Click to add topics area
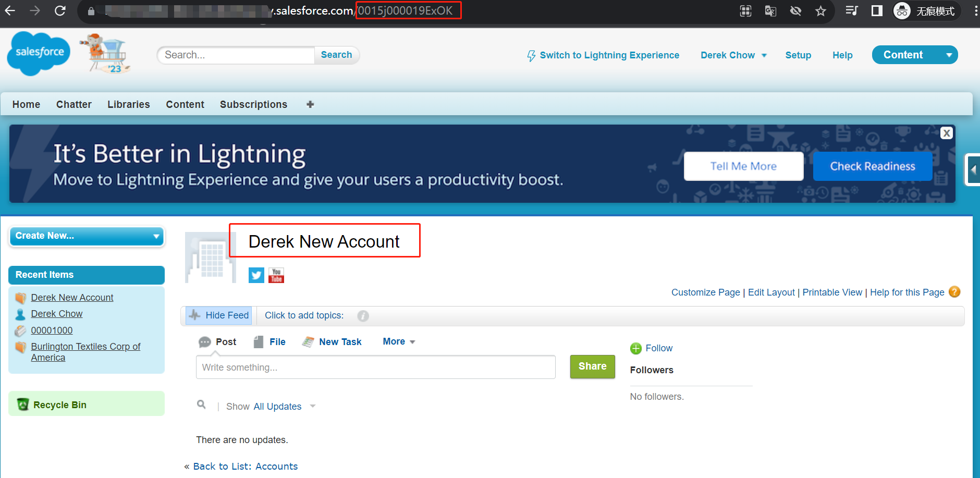The height and width of the screenshot is (478, 980). coord(304,315)
